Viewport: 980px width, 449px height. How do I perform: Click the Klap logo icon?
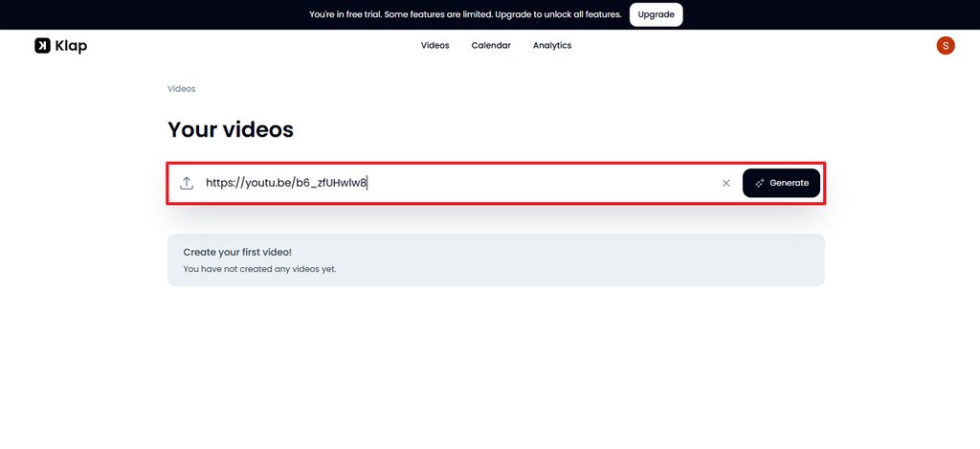42,46
